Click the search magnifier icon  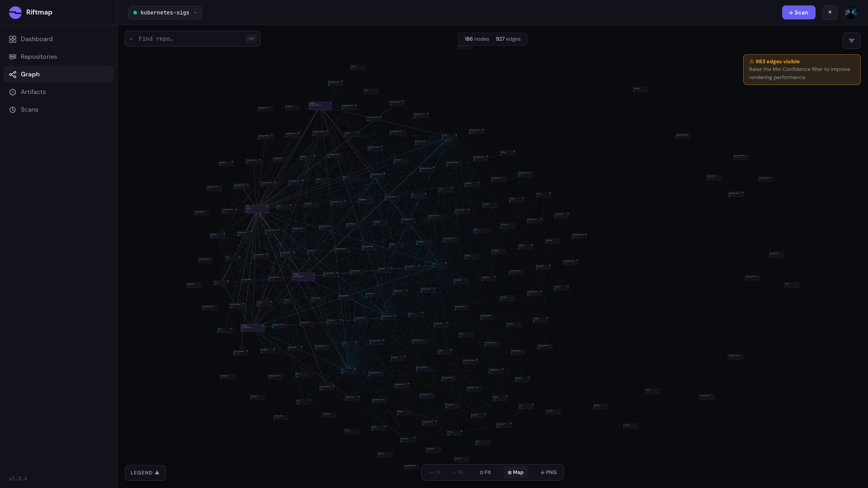132,39
